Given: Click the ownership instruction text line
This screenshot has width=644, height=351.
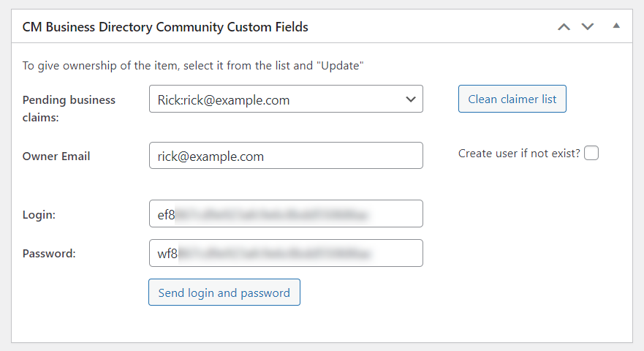Looking at the screenshot, I should coord(193,66).
